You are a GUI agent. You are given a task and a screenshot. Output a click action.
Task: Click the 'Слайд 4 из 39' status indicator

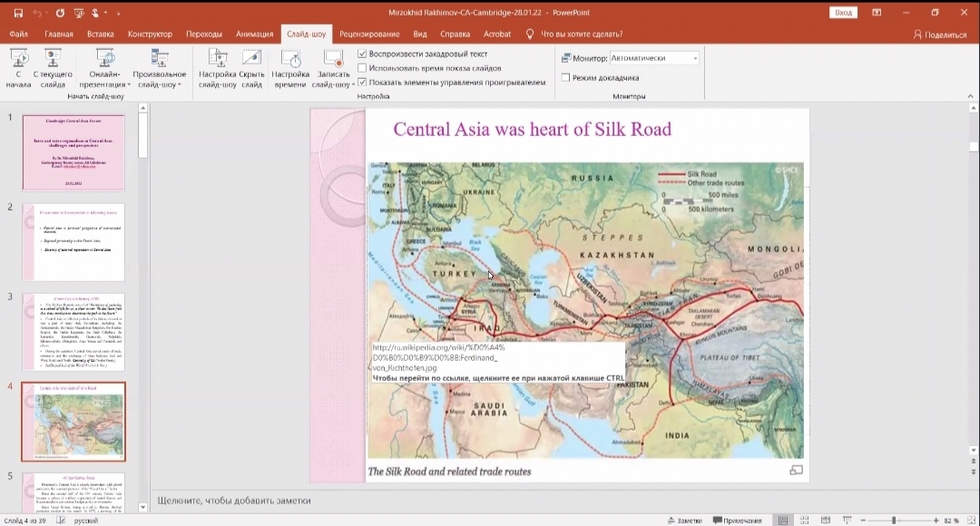25,521
